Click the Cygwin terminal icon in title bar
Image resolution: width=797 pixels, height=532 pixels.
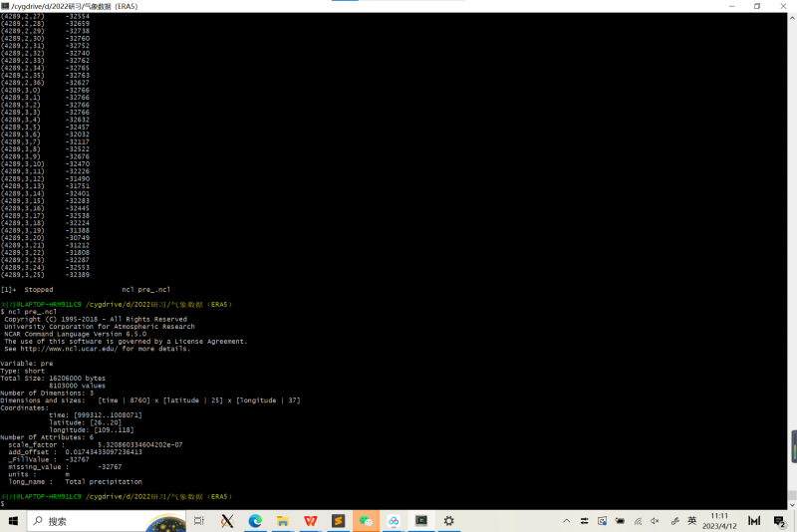(5, 6)
